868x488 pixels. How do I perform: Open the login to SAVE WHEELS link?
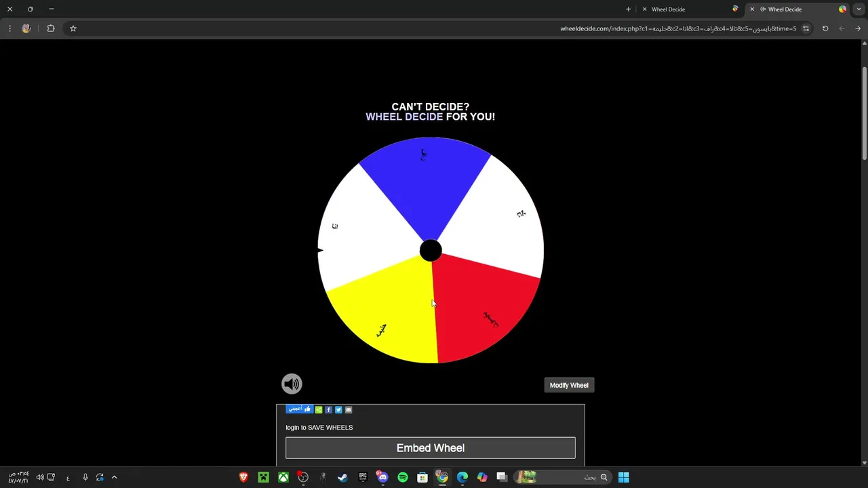click(319, 428)
